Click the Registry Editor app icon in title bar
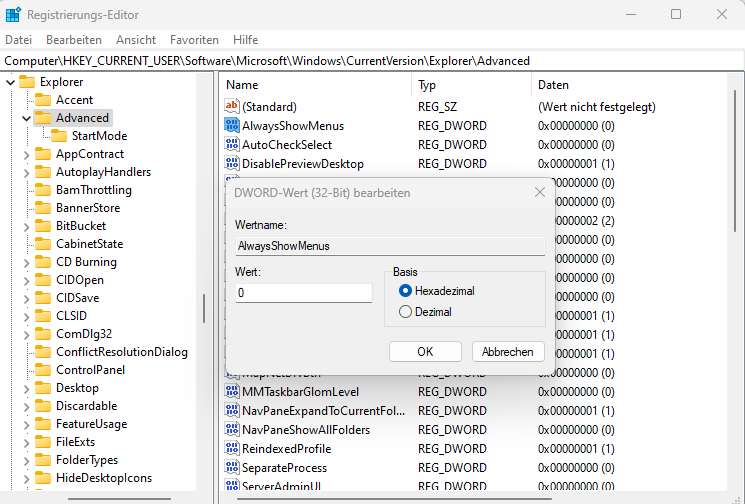Viewport: 745px width, 504px height. pyautogui.click(x=13, y=14)
